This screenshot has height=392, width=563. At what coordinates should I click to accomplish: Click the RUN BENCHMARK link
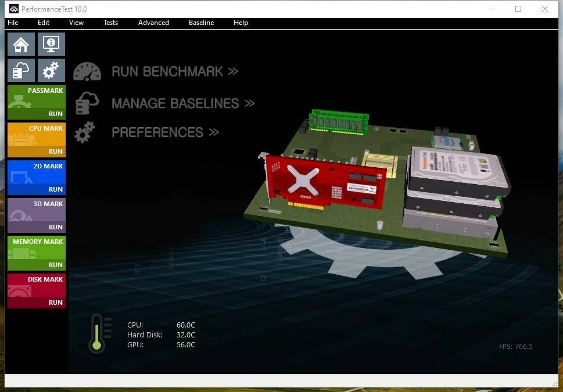click(x=175, y=71)
